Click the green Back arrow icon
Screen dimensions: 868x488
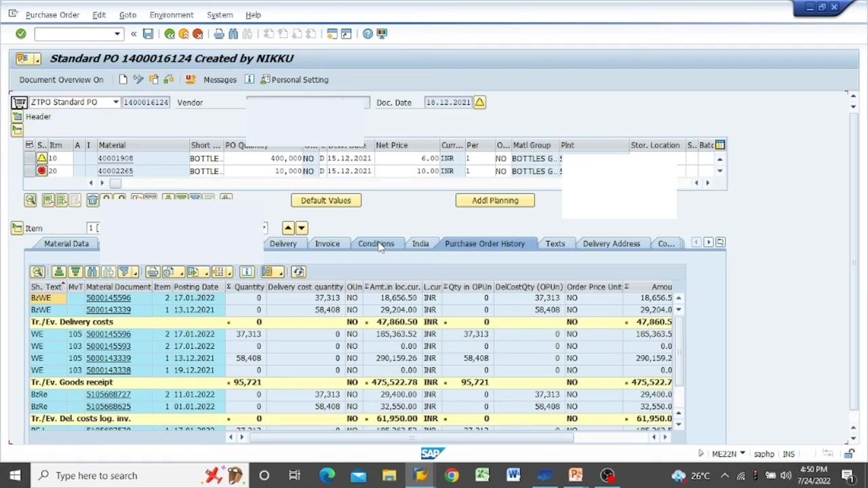pos(170,34)
